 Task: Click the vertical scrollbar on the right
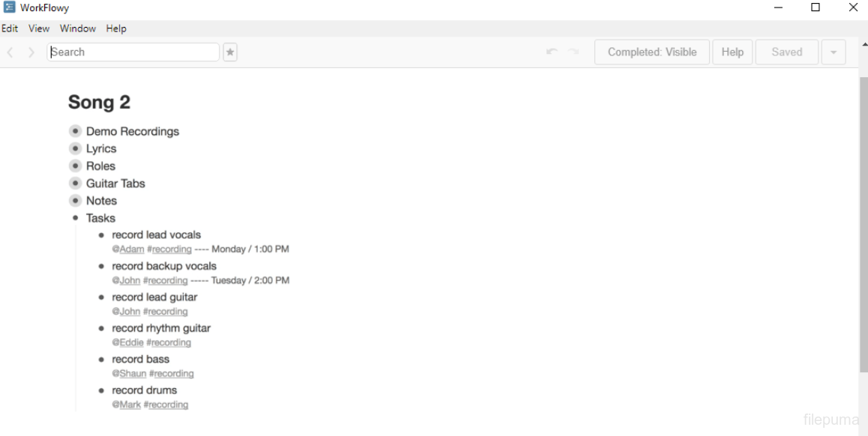(863, 225)
